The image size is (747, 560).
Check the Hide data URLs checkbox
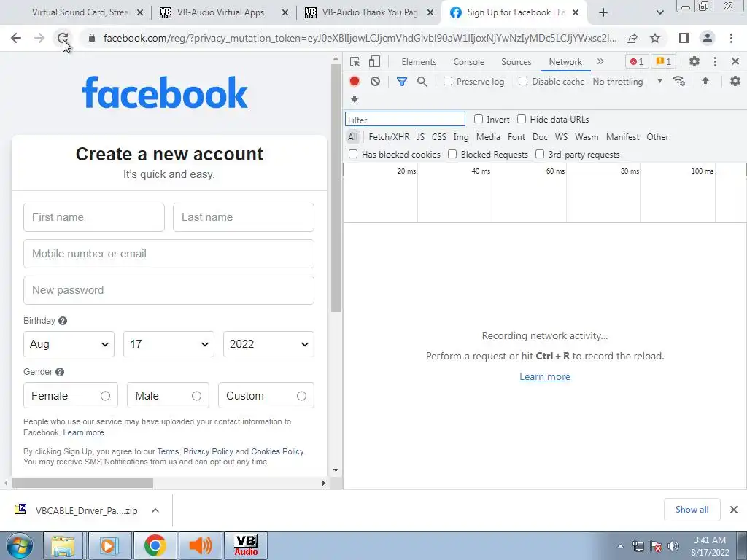coord(522,119)
